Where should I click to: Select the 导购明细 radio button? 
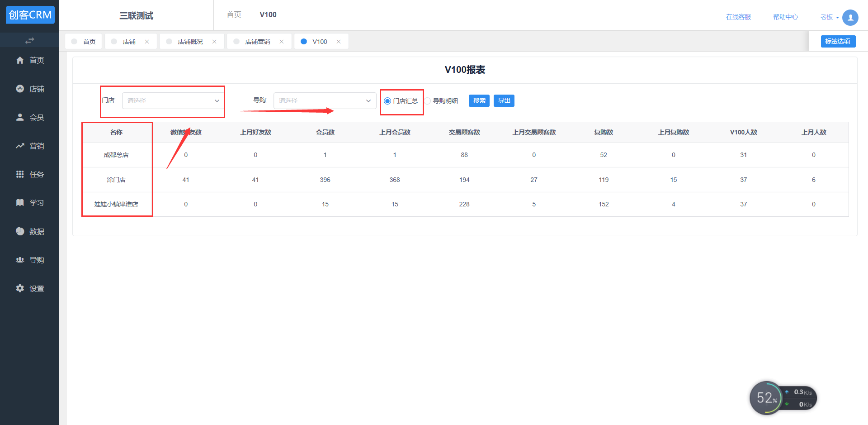point(428,101)
